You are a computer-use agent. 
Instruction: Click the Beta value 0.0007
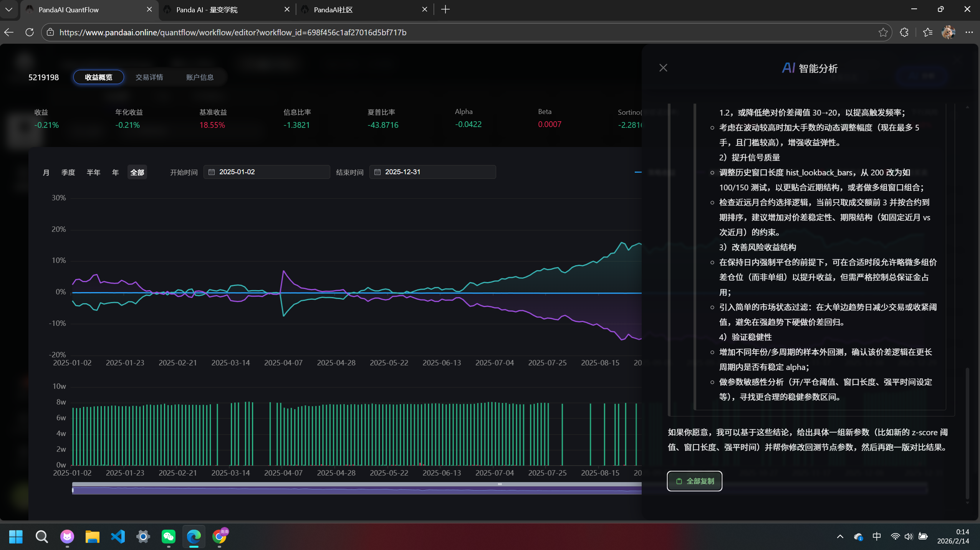coord(550,124)
